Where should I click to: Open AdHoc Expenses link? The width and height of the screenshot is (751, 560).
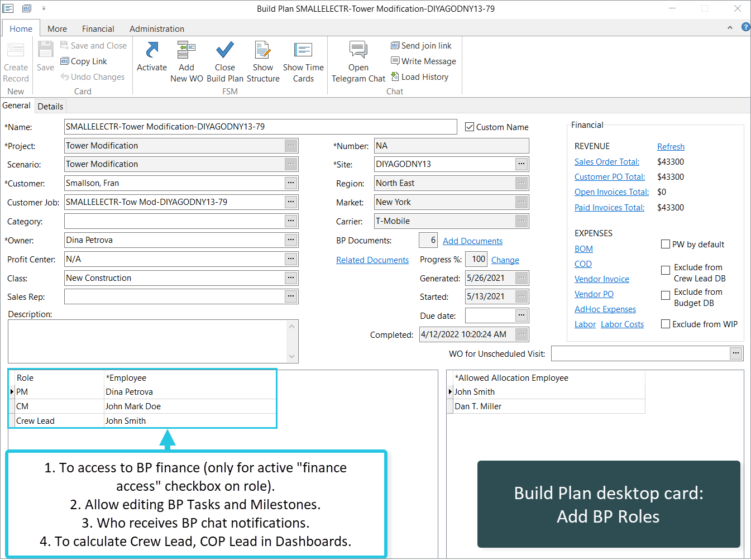(605, 309)
